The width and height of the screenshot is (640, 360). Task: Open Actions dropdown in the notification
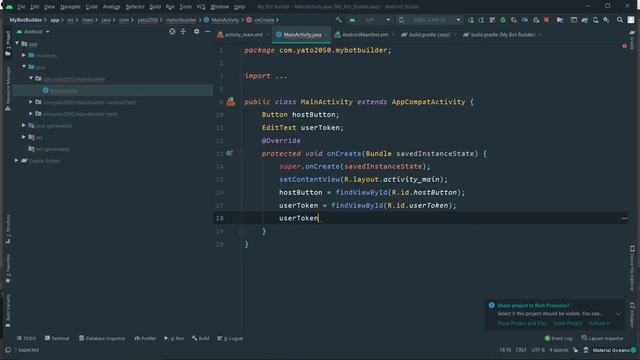599,323
